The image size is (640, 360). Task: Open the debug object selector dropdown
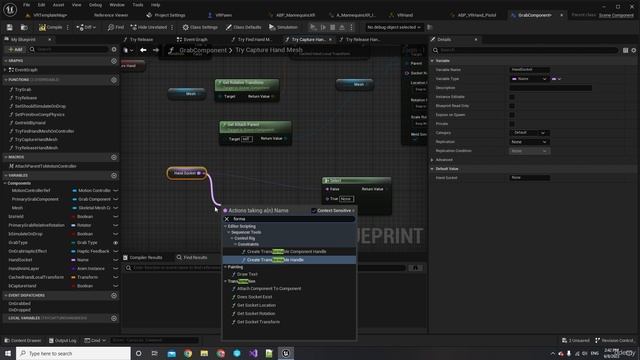pyautogui.click(x=393, y=27)
